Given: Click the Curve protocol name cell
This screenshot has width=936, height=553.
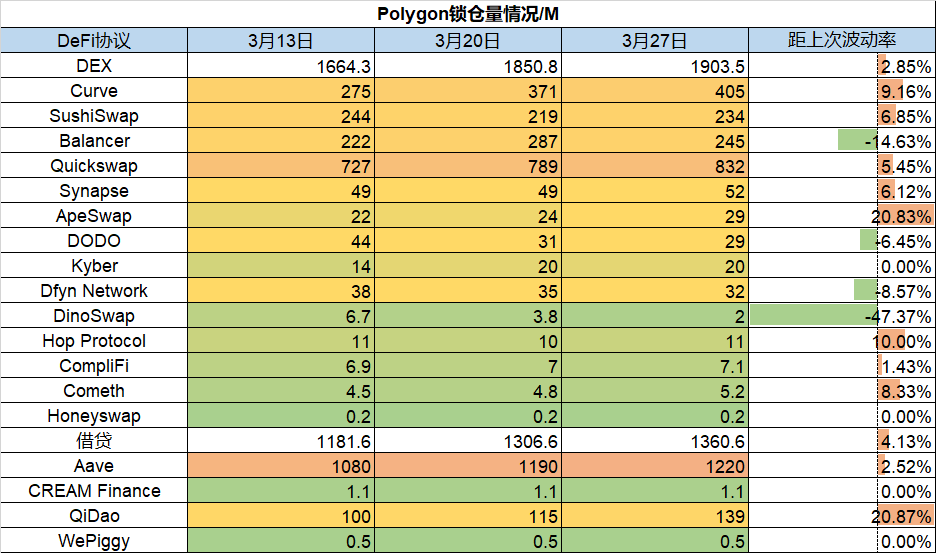Looking at the screenshot, I should coord(94,91).
